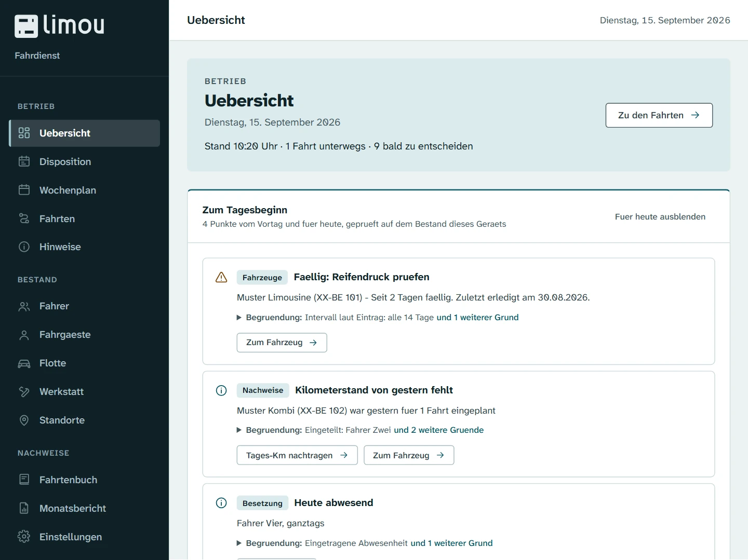Click the Fahrgaeste person icon
This screenshot has width=748, height=560.
pyautogui.click(x=24, y=335)
